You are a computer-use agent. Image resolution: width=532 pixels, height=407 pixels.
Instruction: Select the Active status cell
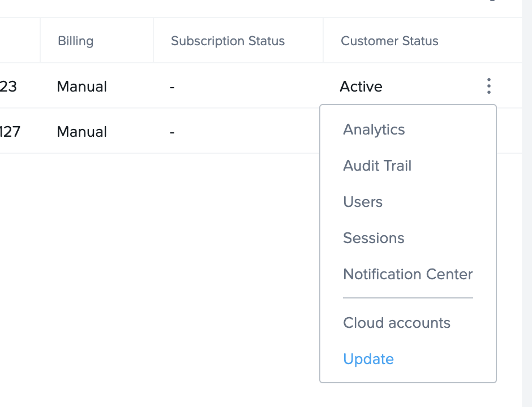(x=361, y=86)
